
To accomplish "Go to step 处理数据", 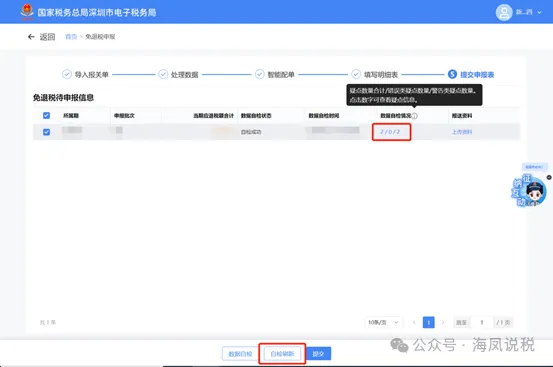I will [x=184, y=75].
